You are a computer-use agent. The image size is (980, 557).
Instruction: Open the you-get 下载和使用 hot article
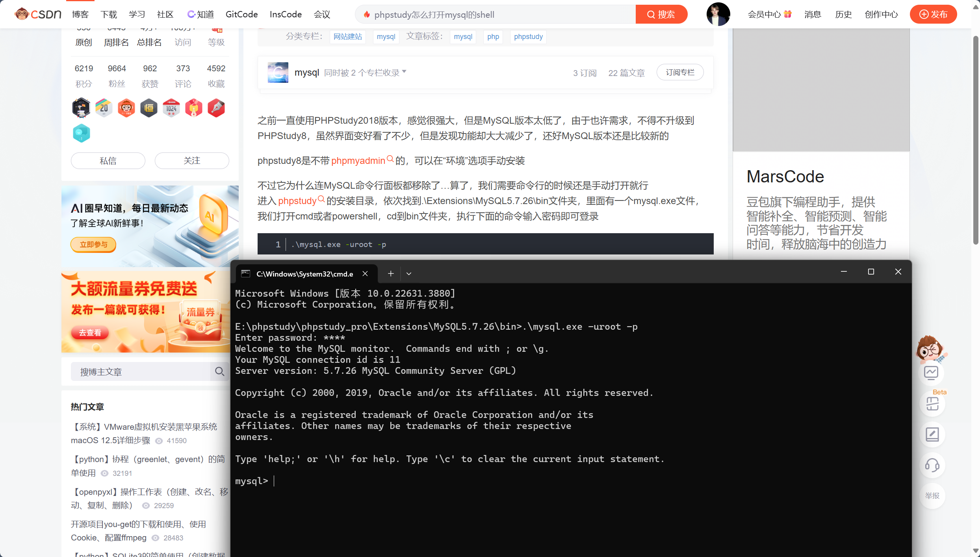(x=138, y=531)
